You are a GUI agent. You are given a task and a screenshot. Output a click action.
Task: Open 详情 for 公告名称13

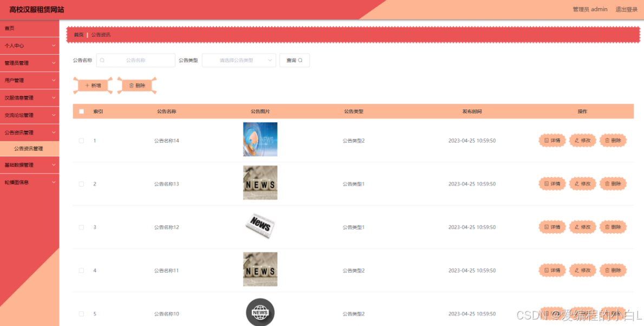(x=552, y=184)
